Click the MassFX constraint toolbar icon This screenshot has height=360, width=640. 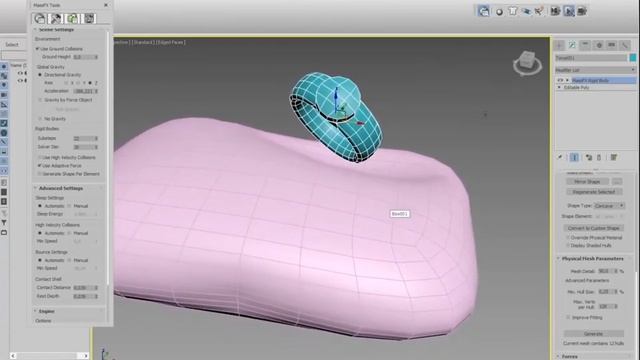point(526,11)
